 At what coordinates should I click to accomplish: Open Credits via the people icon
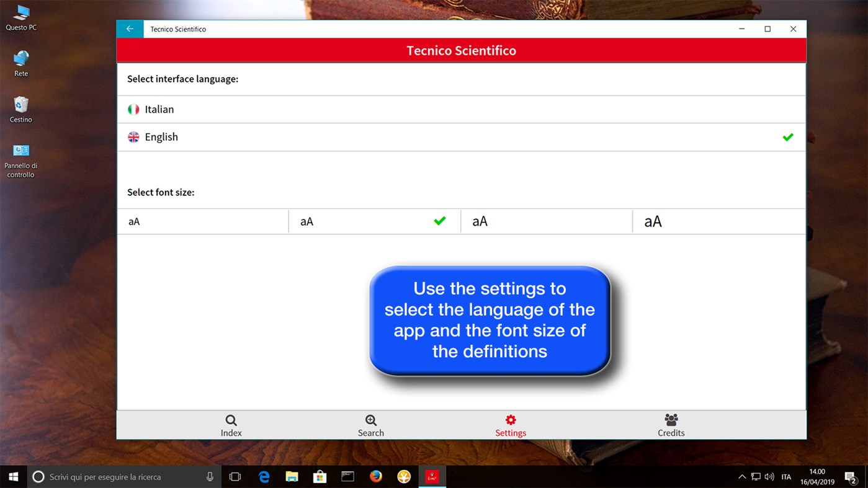click(x=671, y=419)
